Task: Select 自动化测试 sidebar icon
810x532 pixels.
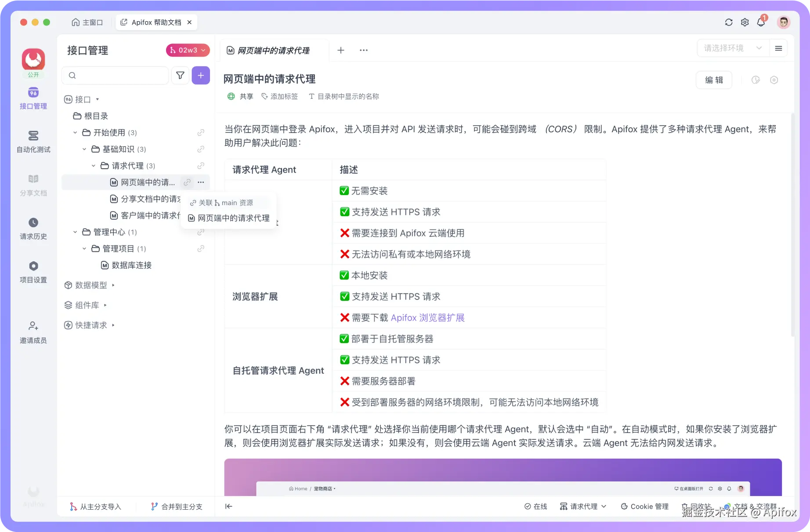Action: [x=33, y=142]
